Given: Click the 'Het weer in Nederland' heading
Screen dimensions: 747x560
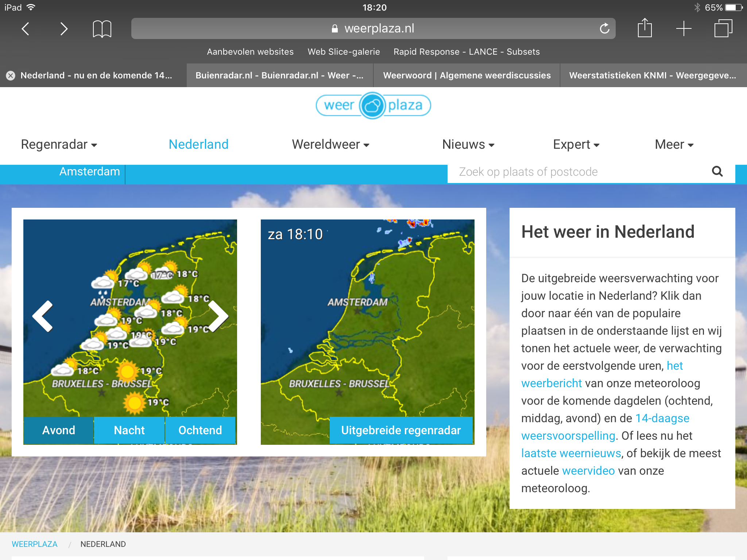Looking at the screenshot, I should [x=608, y=232].
